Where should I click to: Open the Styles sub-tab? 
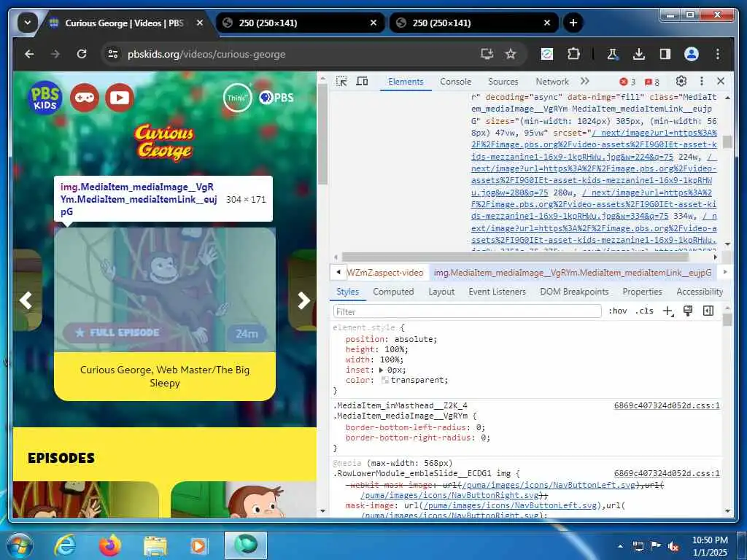coord(348,292)
